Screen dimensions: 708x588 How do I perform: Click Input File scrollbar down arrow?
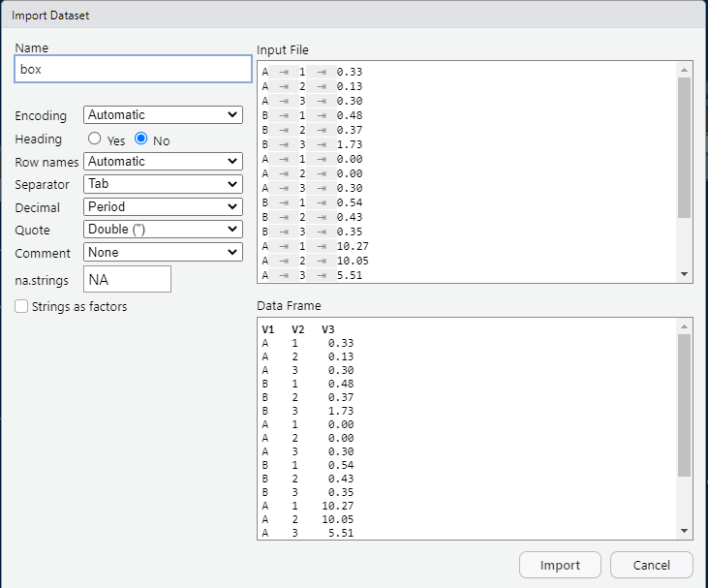684,274
